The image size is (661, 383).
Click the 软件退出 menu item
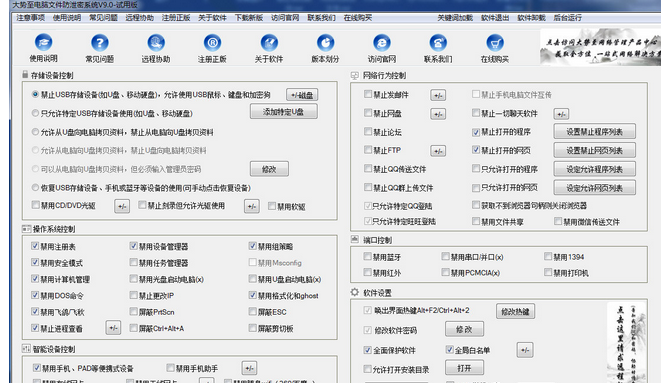495,18
